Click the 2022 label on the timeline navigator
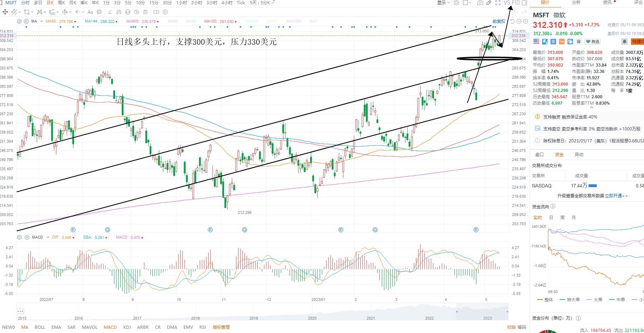This screenshot has width=644, height=333. (429, 318)
